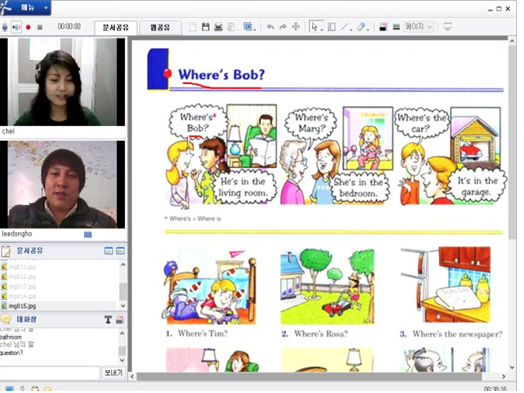Redo the annotation
Screen dimensions: 524x393
pos(283,27)
